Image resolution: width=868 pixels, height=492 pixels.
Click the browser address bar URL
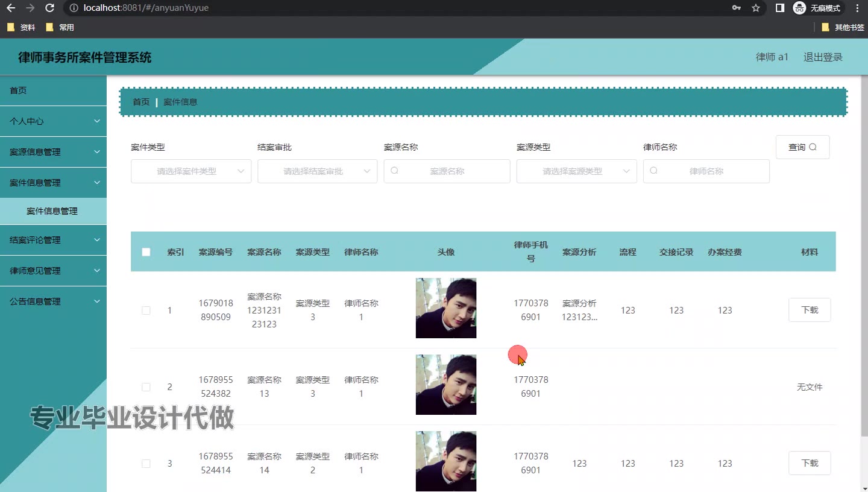coord(146,8)
